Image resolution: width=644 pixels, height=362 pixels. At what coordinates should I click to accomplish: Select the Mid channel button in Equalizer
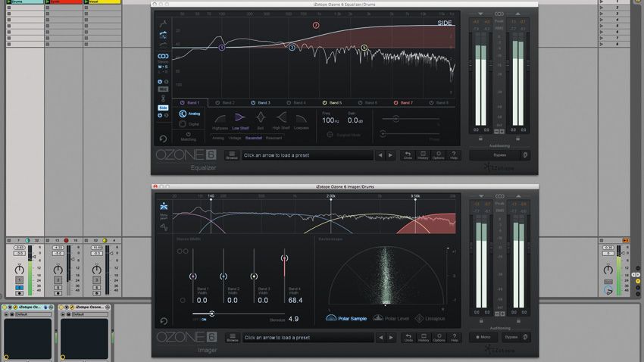(x=163, y=89)
